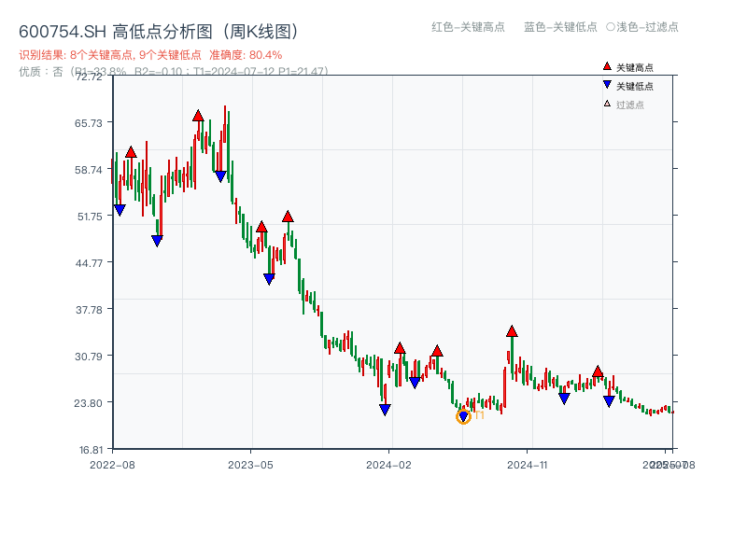Click the 16.81 y-axis label
Viewport: 747px width, 560px height.
click(x=91, y=450)
